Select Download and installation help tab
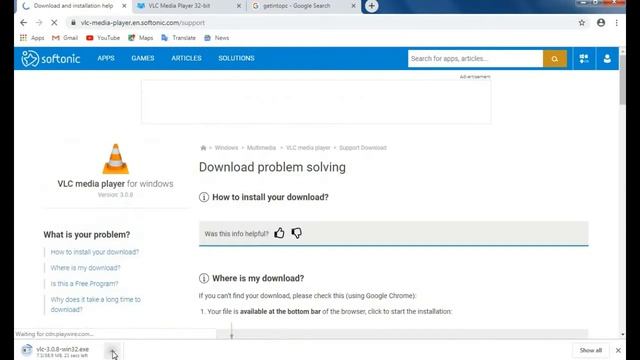The width and height of the screenshot is (640, 360). (x=74, y=6)
